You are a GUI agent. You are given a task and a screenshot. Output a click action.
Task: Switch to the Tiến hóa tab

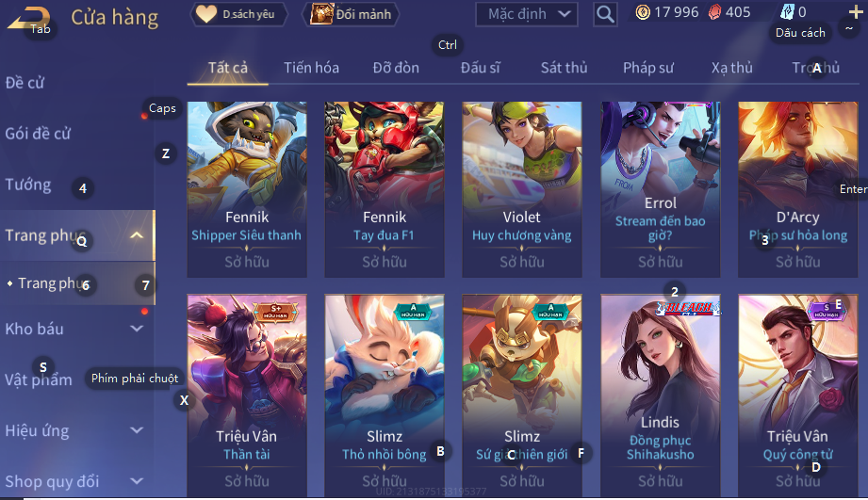click(x=311, y=68)
